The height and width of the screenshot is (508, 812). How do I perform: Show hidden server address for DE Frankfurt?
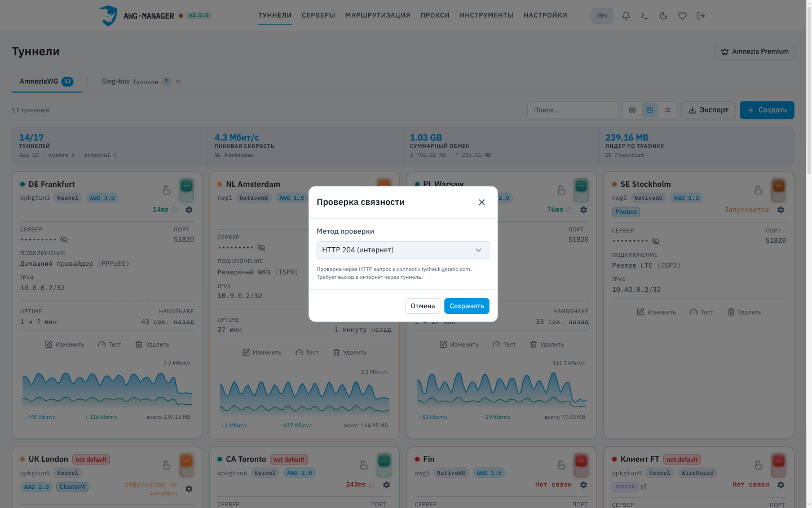(64, 240)
